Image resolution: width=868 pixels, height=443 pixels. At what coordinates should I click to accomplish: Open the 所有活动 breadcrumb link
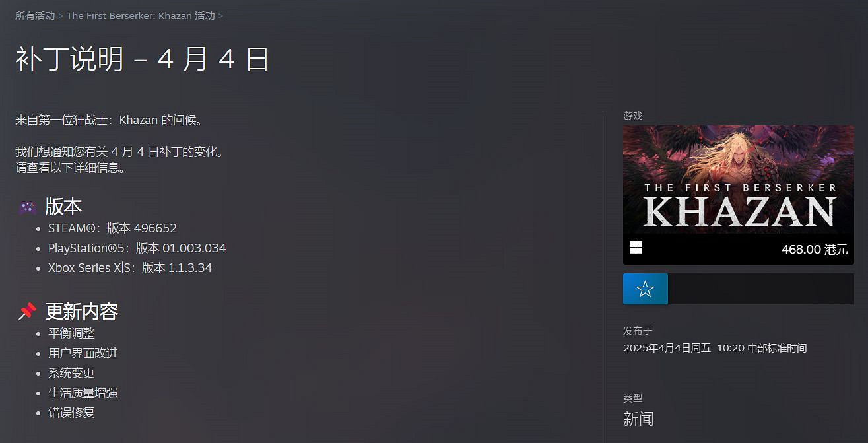(35, 15)
